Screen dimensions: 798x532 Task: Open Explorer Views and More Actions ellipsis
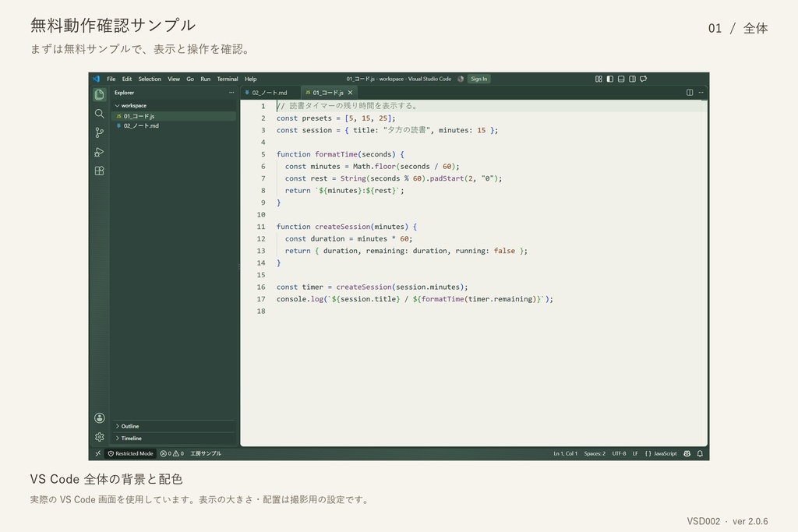(x=231, y=93)
